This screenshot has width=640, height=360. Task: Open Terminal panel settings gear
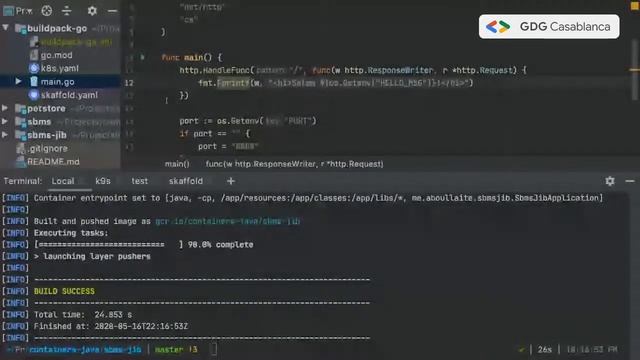pyautogui.click(x=610, y=181)
